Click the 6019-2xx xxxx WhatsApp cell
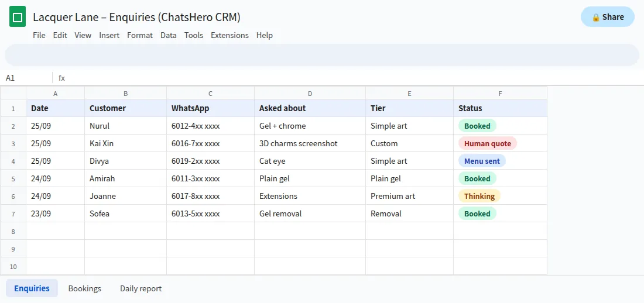Screen dimensions: 644x303 pos(210,161)
